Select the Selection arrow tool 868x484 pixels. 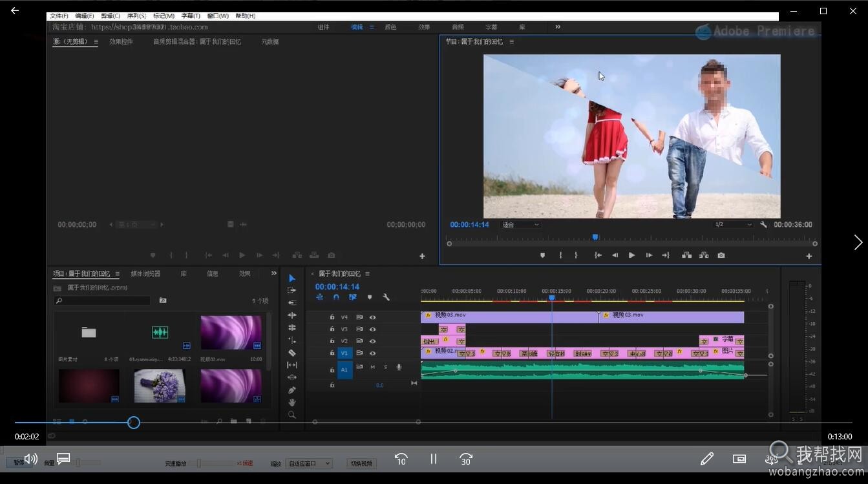292,279
